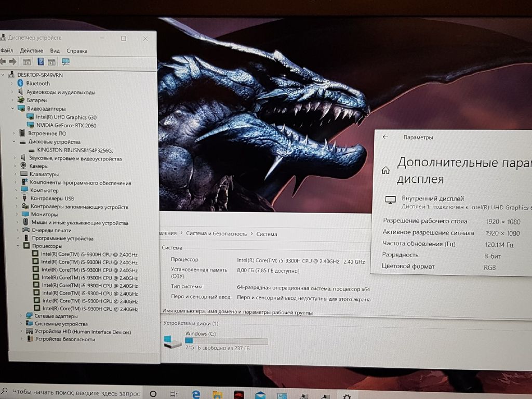
Task: Click the Имя компьютера, имя домена section heading
Action: tap(237, 311)
